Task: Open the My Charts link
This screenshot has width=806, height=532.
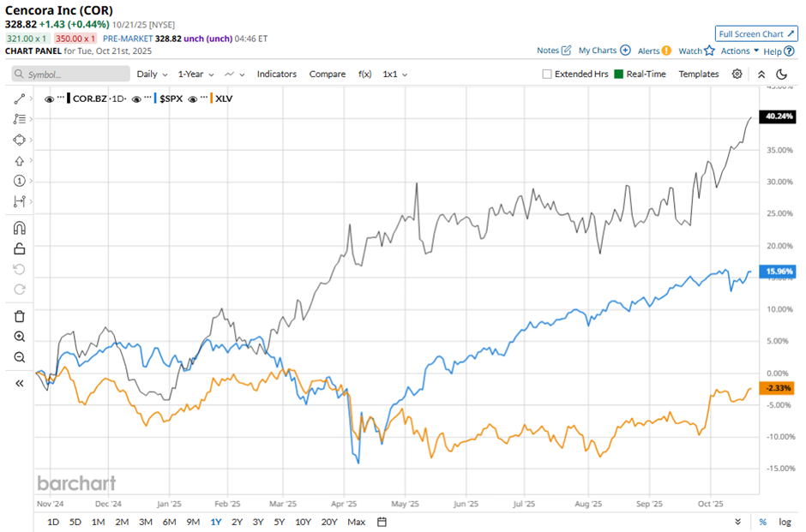Action: point(604,51)
